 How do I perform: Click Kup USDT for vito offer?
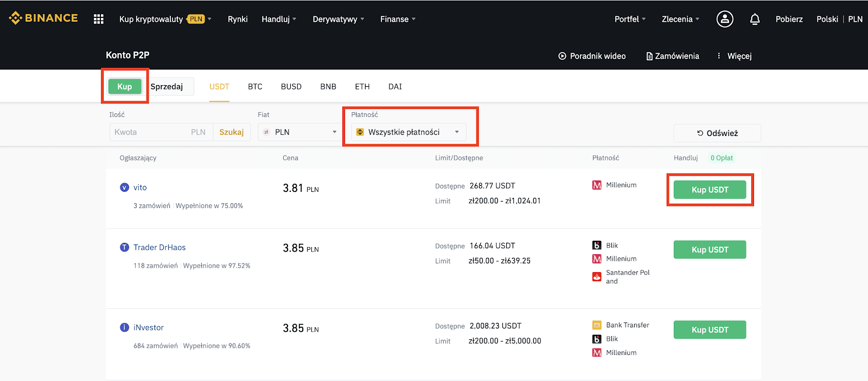(x=710, y=190)
